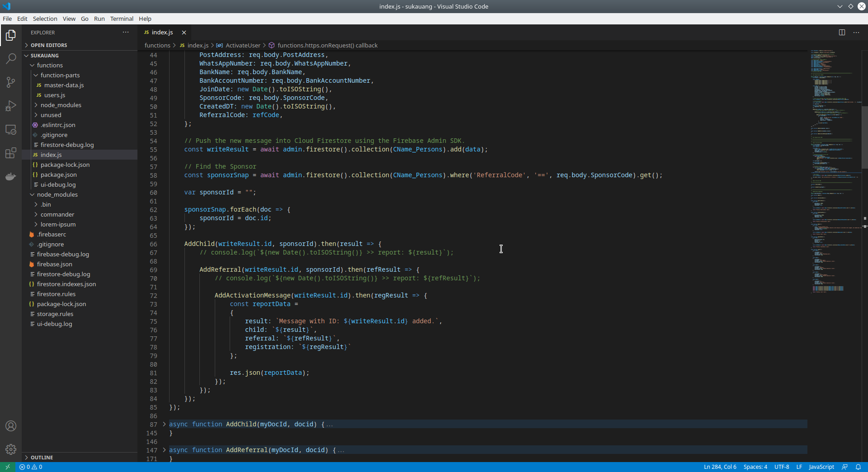Change encoding via UTF-8
The height and width of the screenshot is (472, 868).
coord(782,467)
